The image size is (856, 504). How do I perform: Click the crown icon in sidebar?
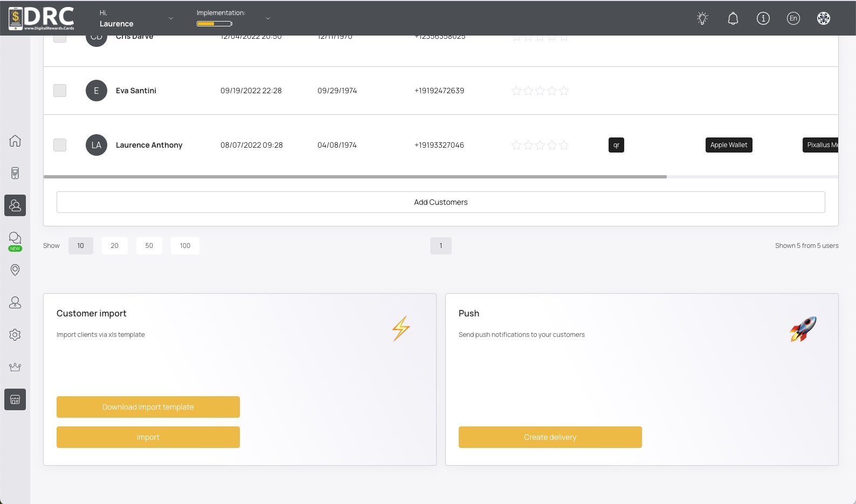[x=15, y=367]
